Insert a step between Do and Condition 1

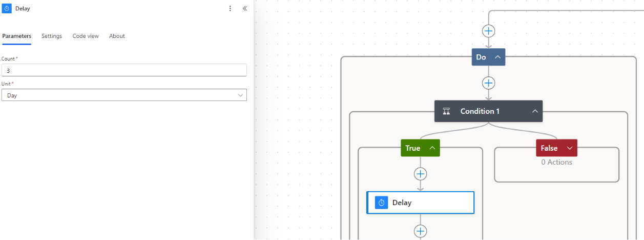[x=489, y=83]
